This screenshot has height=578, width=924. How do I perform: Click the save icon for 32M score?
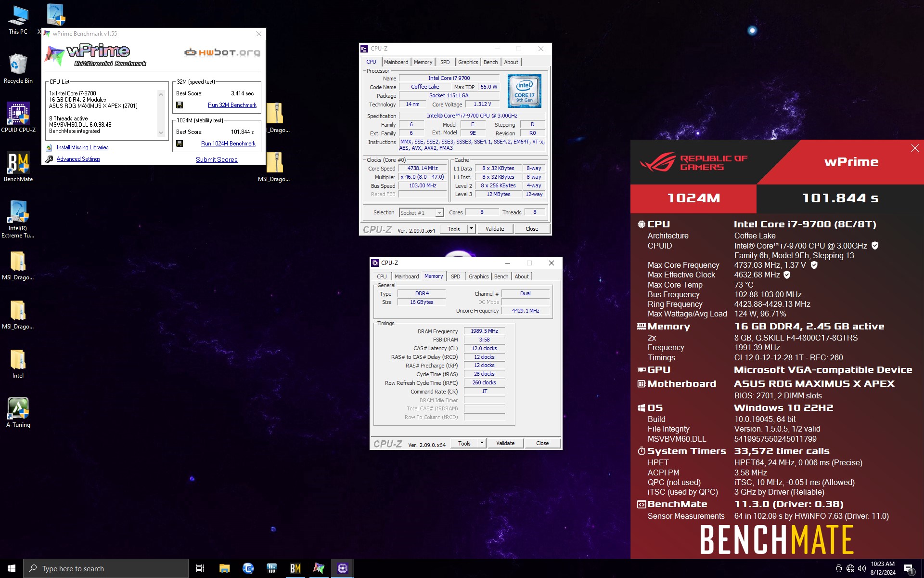pyautogui.click(x=180, y=105)
